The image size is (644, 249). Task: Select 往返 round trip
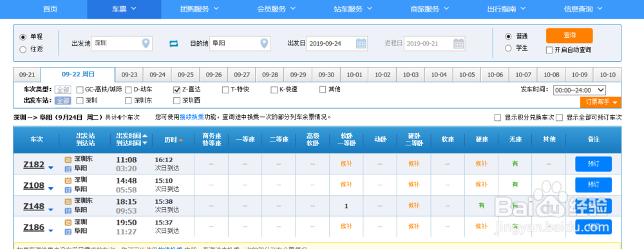tap(23, 50)
